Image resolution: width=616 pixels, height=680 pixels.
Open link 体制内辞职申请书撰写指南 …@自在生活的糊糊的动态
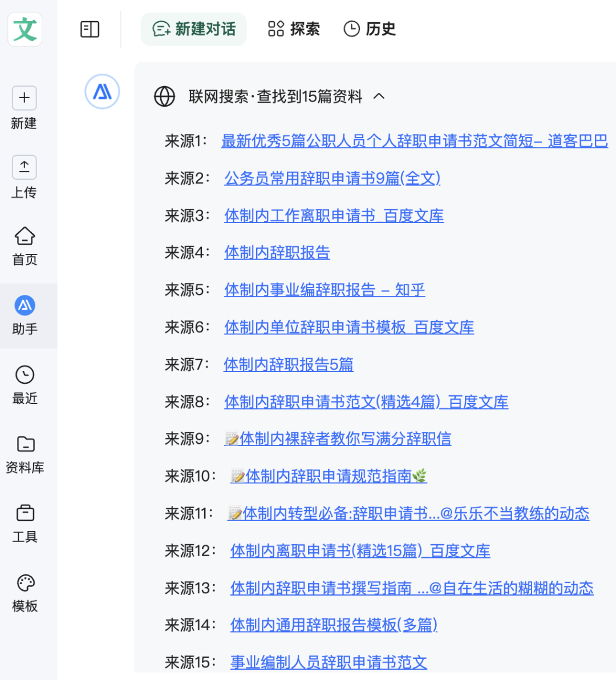[x=412, y=588]
